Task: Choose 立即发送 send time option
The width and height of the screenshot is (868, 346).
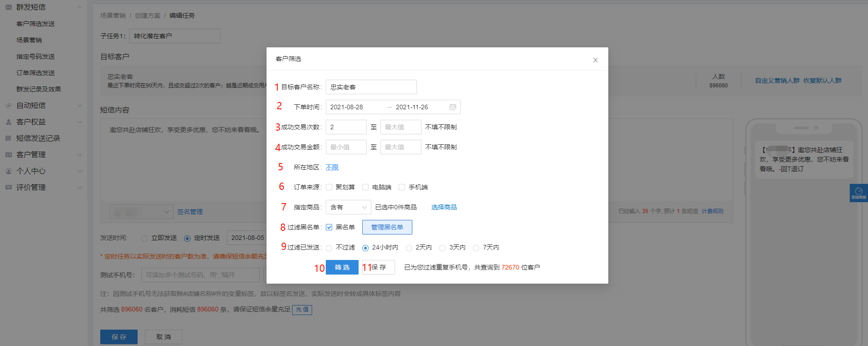Action: (144, 238)
